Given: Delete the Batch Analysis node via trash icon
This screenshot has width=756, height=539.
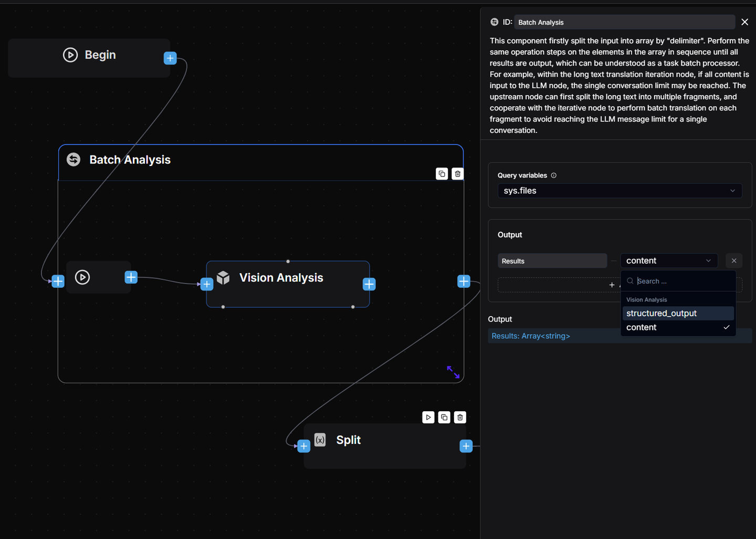Looking at the screenshot, I should [457, 173].
